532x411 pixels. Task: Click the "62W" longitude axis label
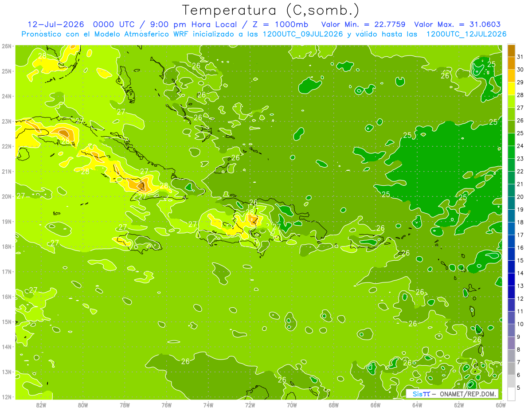point(459,405)
